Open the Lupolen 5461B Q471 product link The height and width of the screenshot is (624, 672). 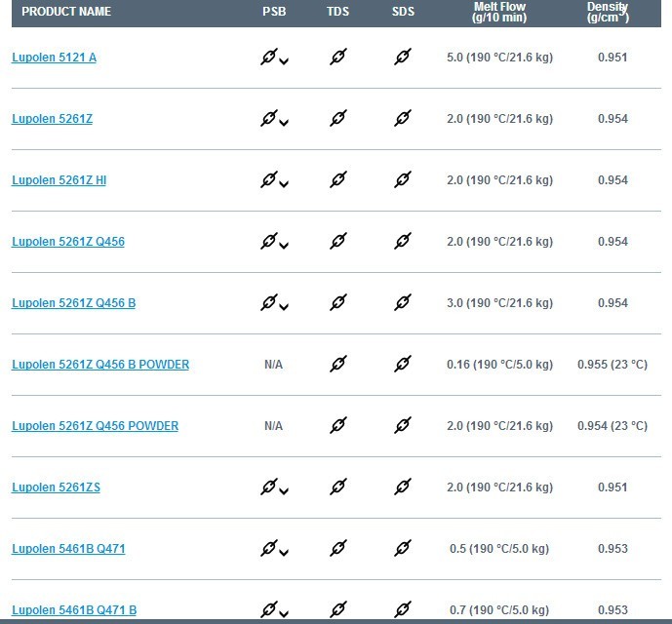(68, 549)
